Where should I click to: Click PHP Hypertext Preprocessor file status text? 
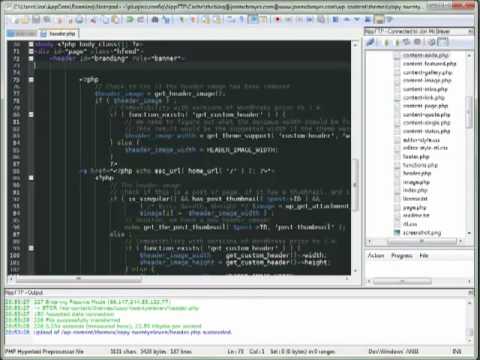44,351
